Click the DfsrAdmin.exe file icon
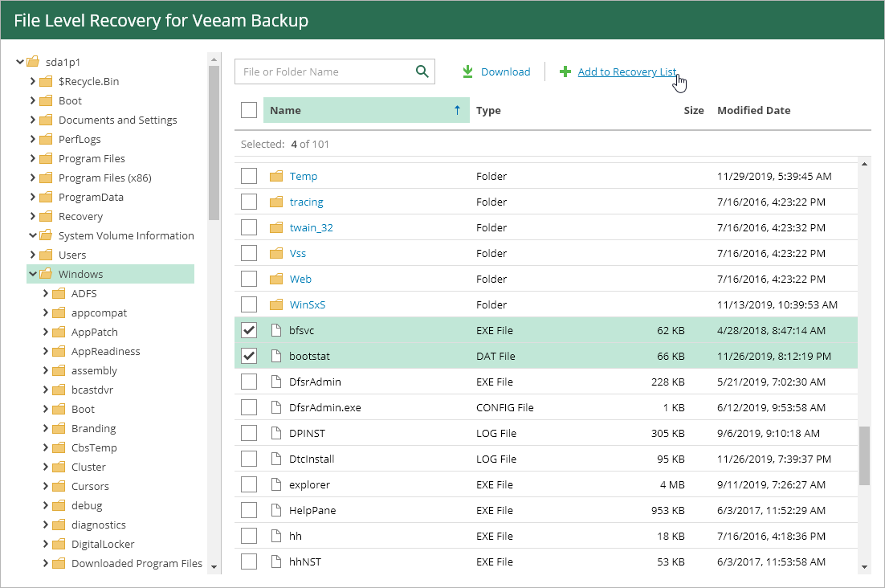 [276, 407]
